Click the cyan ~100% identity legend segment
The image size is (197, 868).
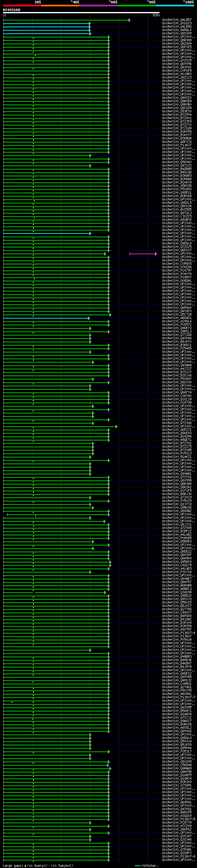click(175, 6)
